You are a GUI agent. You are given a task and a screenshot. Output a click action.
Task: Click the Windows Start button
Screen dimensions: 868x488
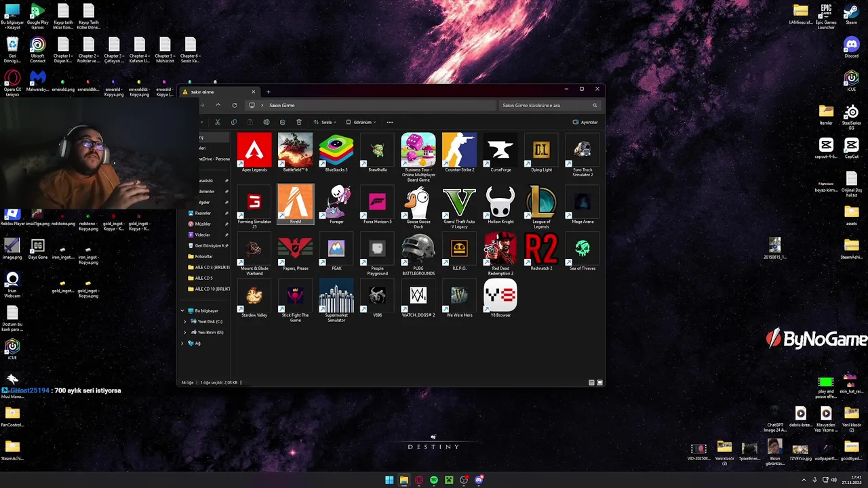[389, 480]
